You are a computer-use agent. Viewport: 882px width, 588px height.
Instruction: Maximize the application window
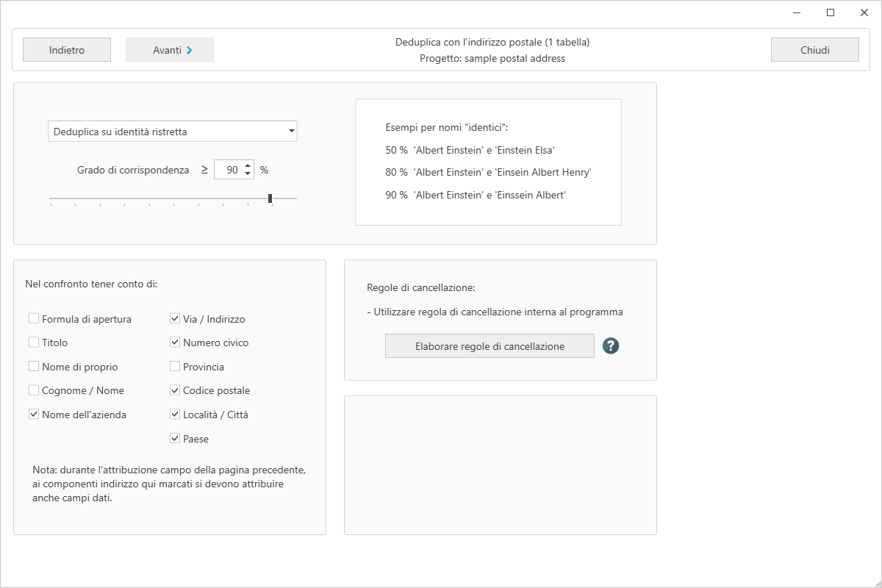831,12
